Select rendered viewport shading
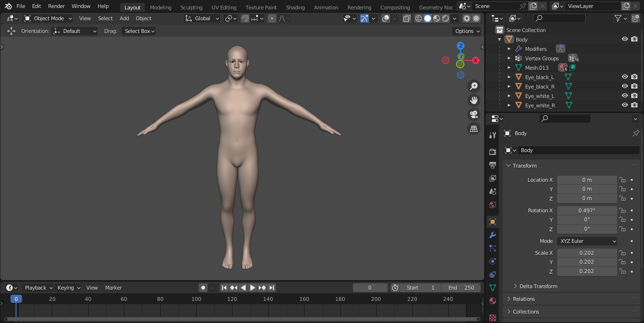Screen dimensions: 644x323 click(x=446, y=18)
